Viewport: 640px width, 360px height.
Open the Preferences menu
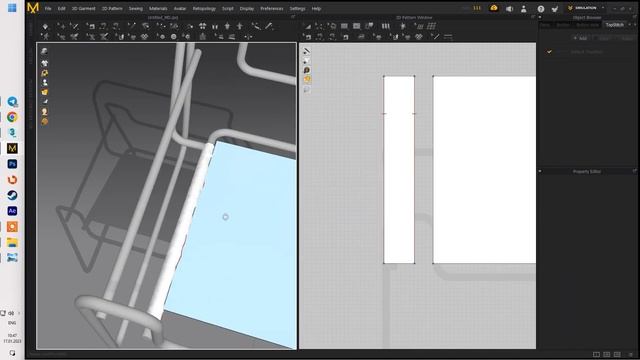(x=271, y=9)
